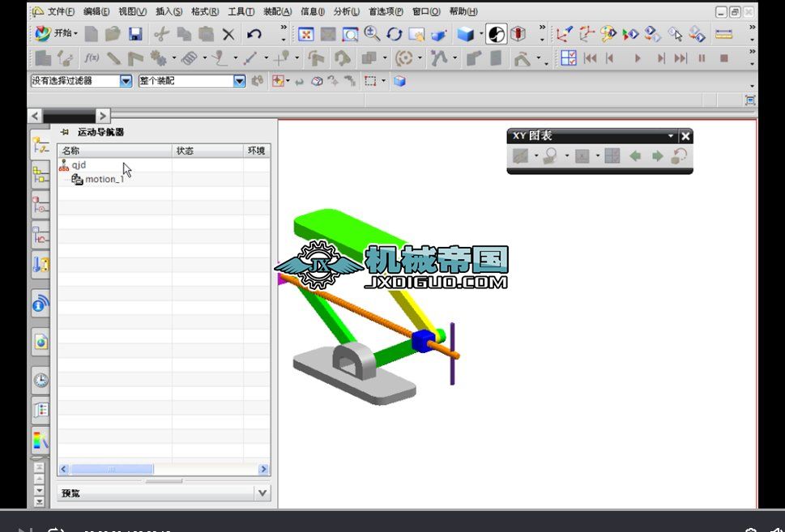Close the XY 图表 floating toolbar
The image size is (785, 532).
click(685, 135)
